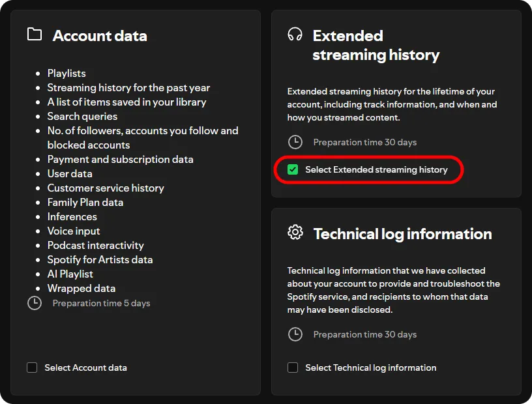
Task: Tick the Select Account data checkbox
Action: click(32, 368)
